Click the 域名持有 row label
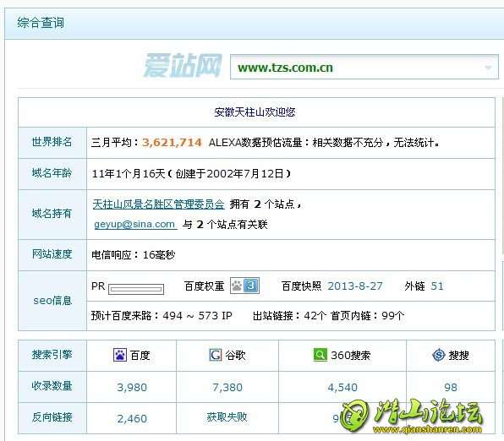The height and width of the screenshot is (441, 504). (52, 213)
